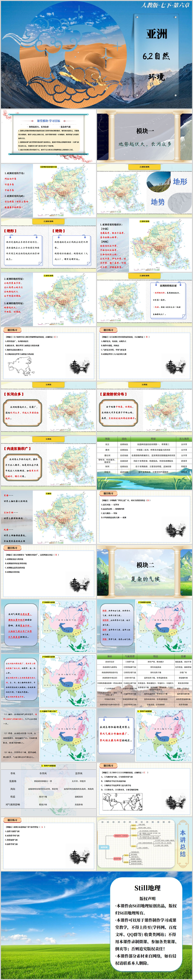
Task: Click the 夏季风 column header
Action: pyautogui.click(x=79, y=773)
